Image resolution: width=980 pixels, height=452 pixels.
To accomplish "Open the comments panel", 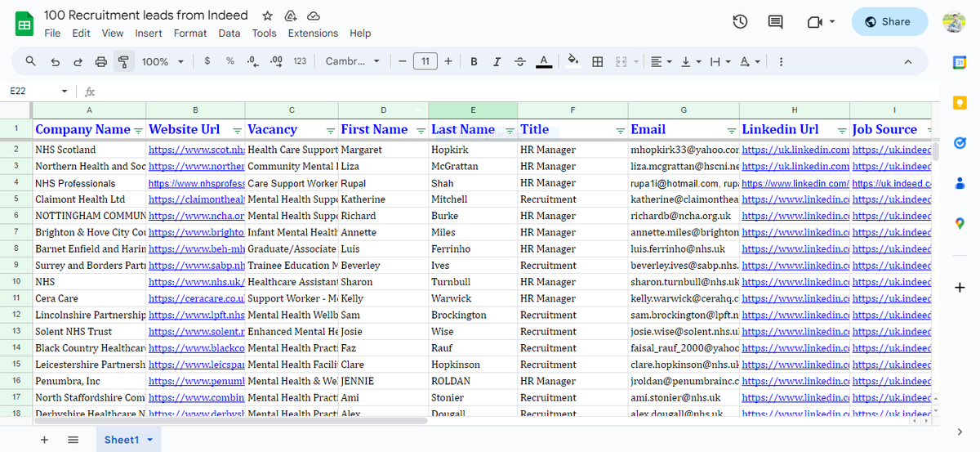I will point(776,22).
